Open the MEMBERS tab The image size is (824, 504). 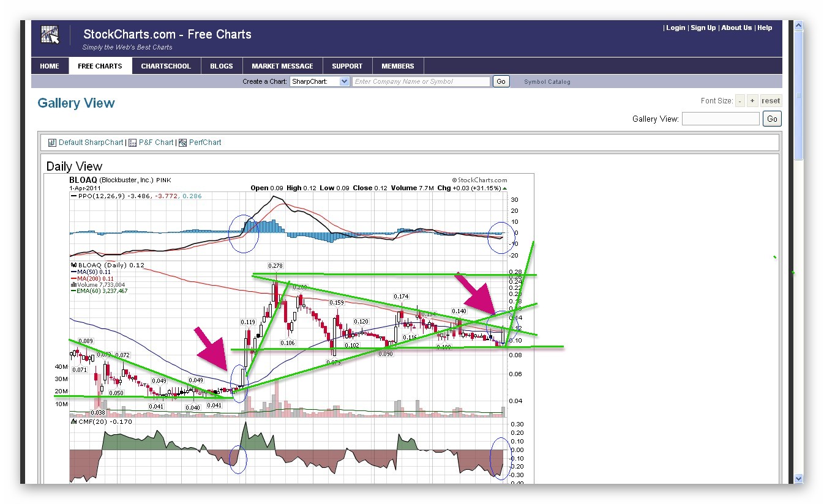(398, 66)
